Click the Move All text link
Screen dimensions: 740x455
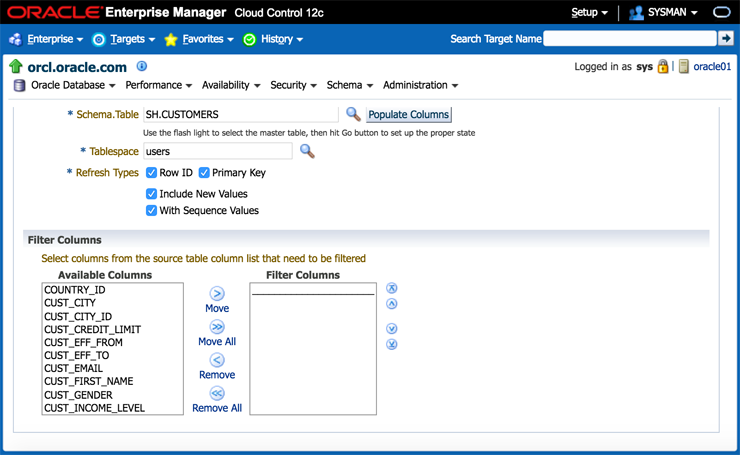click(217, 341)
